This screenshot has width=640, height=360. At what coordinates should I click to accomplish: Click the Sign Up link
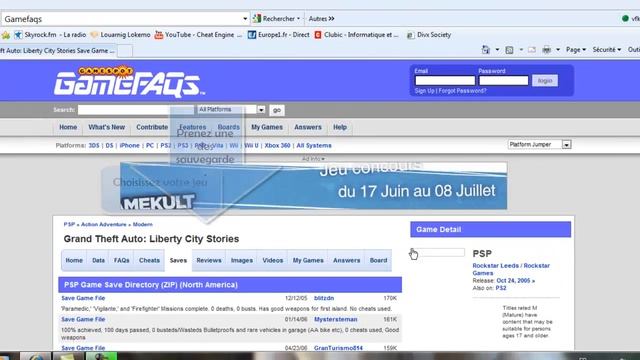click(424, 91)
